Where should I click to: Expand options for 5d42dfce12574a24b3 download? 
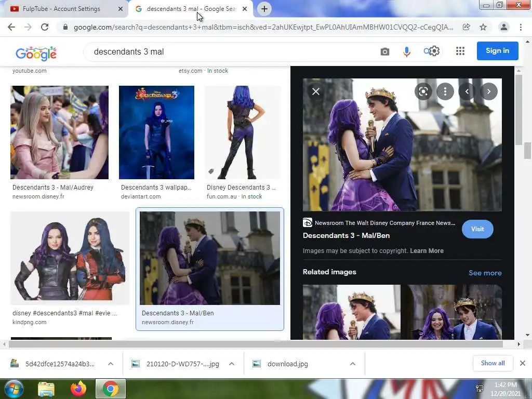point(111,364)
